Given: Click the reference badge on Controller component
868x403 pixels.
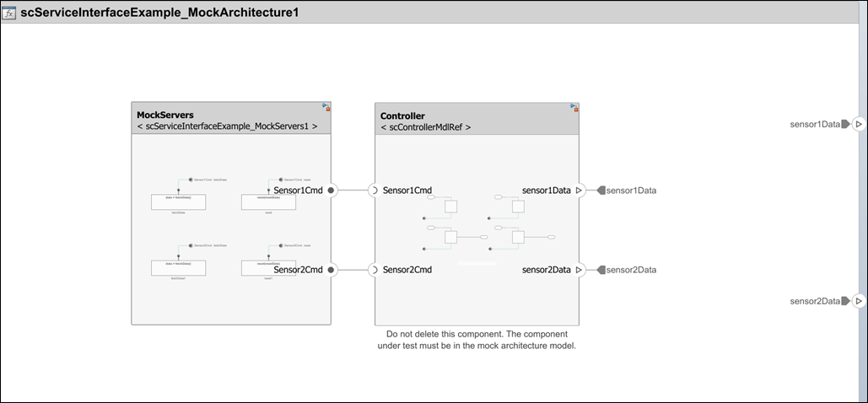Looking at the screenshot, I should coord(574,107).
